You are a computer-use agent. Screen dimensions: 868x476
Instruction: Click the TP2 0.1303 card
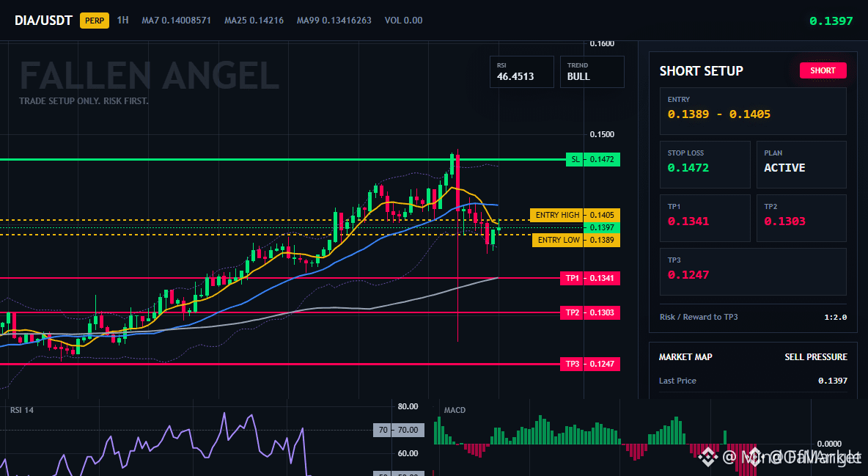(801, 218)
